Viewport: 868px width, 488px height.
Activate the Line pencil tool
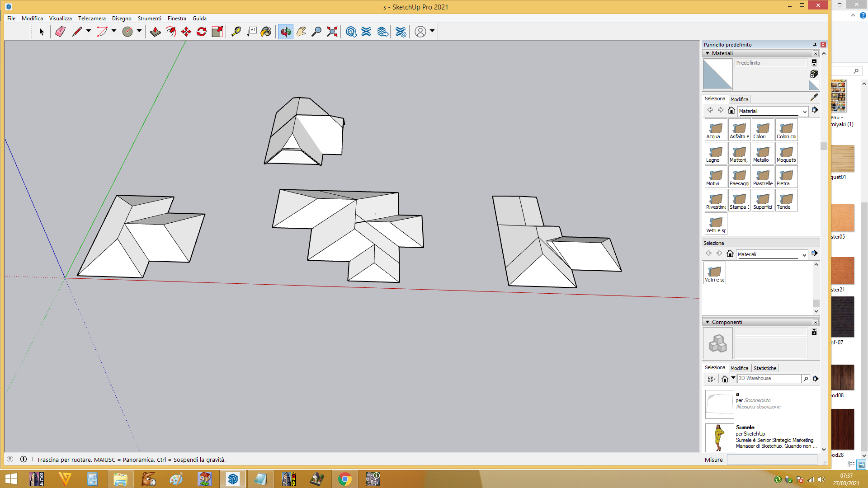(77, 32)
